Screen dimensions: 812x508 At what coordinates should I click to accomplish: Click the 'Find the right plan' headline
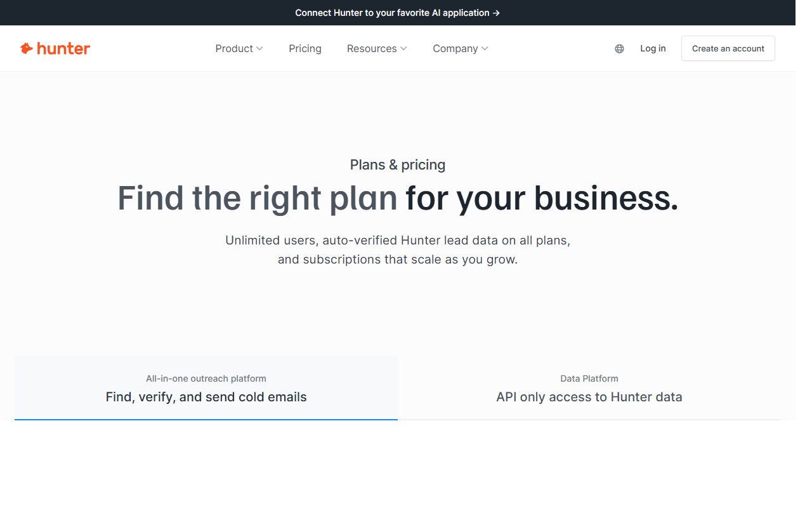pyautogui.click(x=398, y=197)
